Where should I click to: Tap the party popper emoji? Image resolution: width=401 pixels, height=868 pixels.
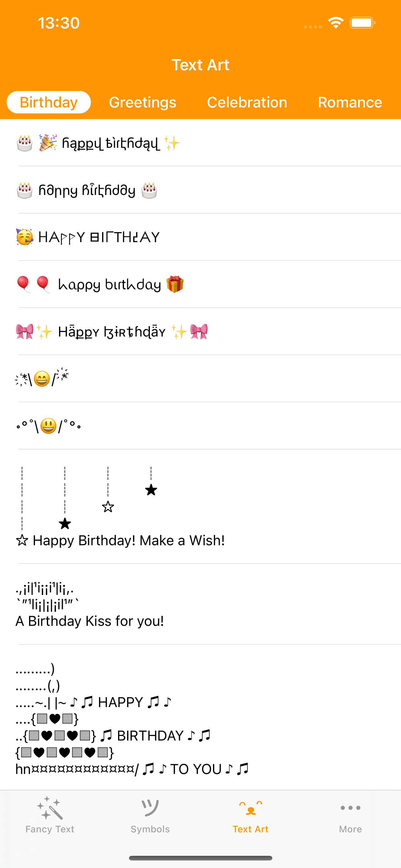tap(48, 143)
